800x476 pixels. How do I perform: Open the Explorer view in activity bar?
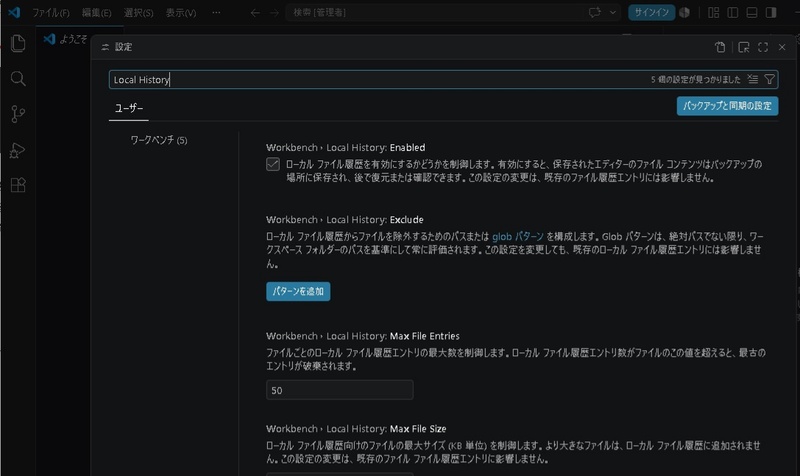[18, 43]
